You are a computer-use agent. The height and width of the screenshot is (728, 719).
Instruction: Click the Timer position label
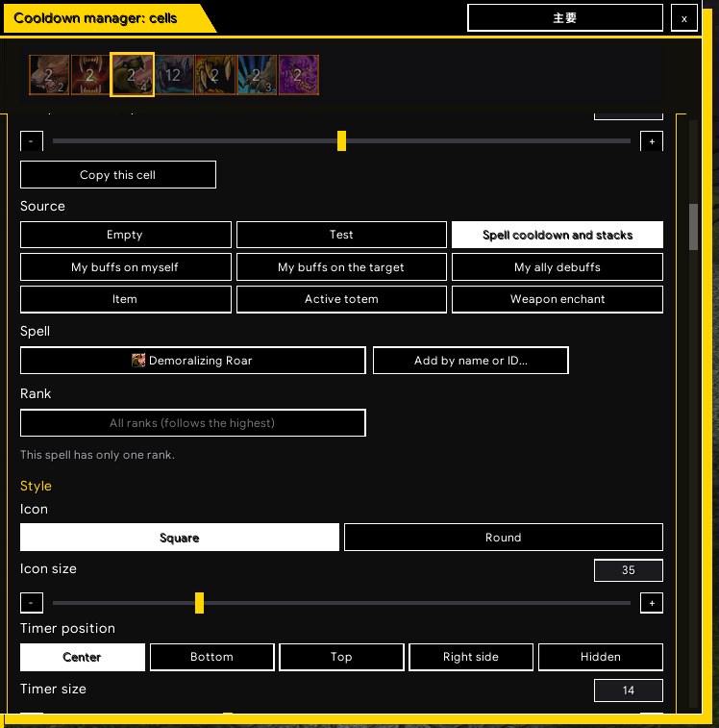coord(68,628)
